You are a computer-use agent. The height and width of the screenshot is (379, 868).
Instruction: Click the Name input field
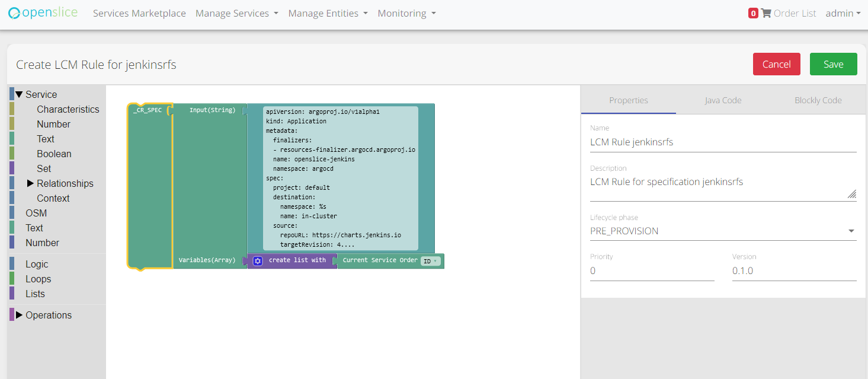tap(723, 142)
